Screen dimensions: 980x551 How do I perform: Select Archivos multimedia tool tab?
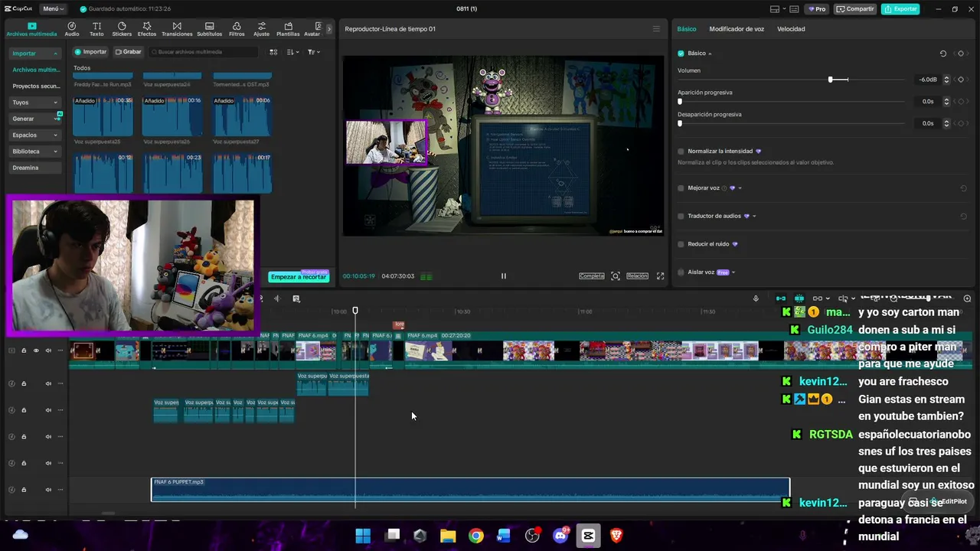31,29
